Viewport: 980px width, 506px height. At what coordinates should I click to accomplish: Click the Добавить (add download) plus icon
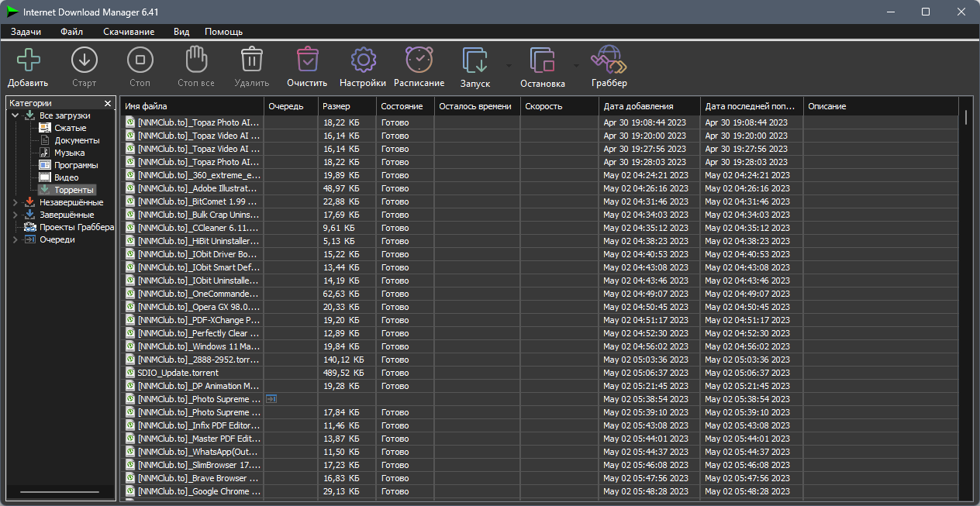coord(29,60)
